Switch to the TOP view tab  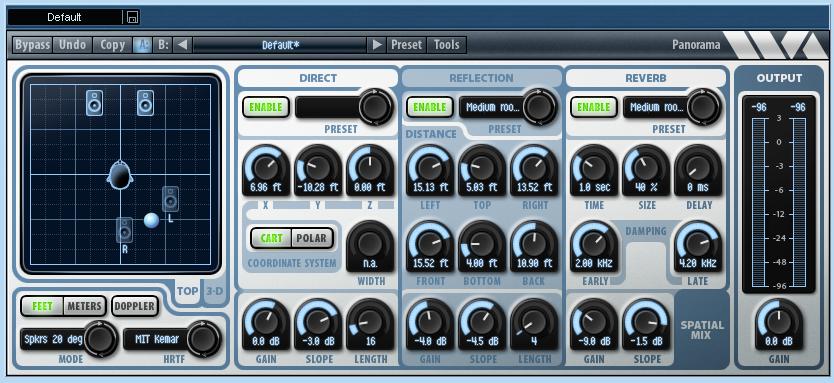point(187,291)
